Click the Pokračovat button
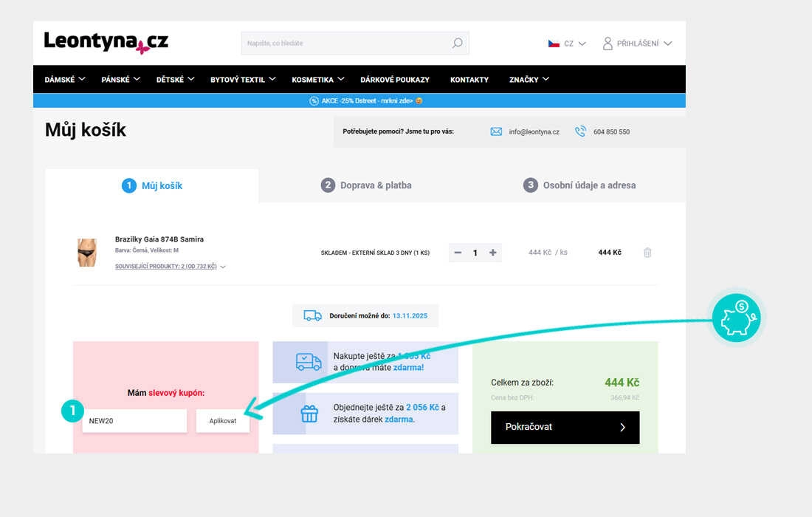The height and width of the screenshot is (517, 812). (565, 427)
